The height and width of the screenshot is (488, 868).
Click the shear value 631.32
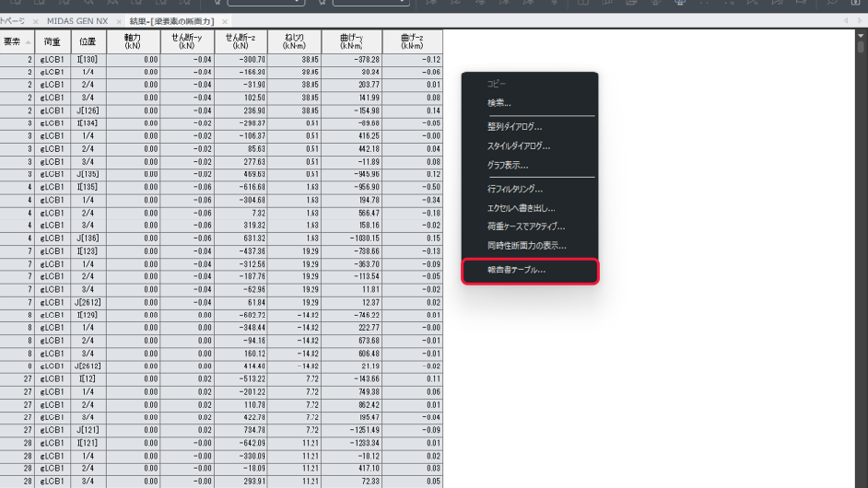tap(241, 238)
